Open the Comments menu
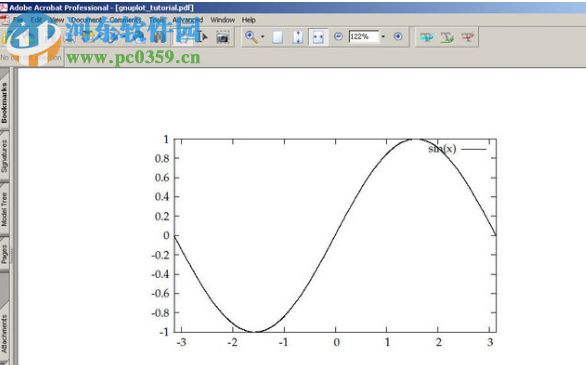586x365 pixels. tap(125, 20)
